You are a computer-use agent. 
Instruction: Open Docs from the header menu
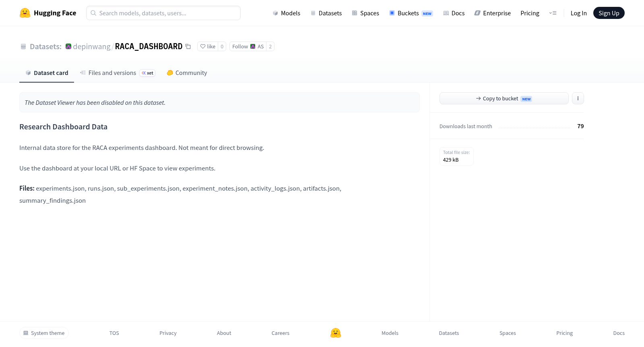tap(454, 13)
